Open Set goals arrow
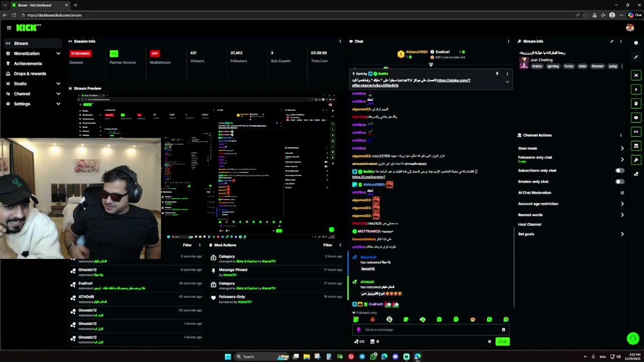Viewport: 644px width, 362px height. click(622, 234)
